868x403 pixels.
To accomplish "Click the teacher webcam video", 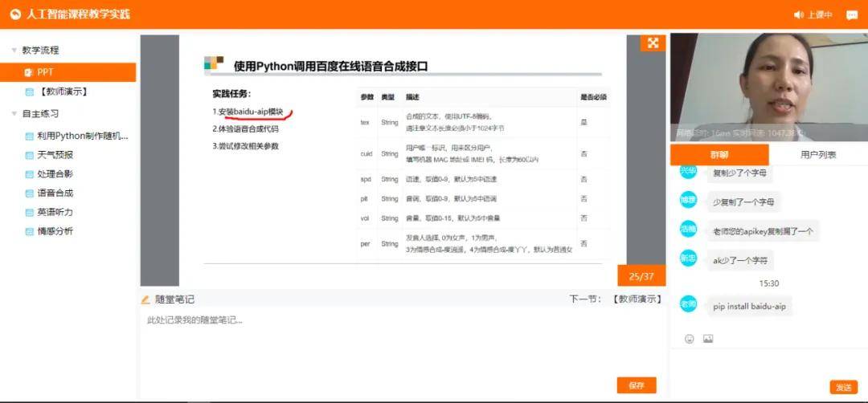I will 769,88.
